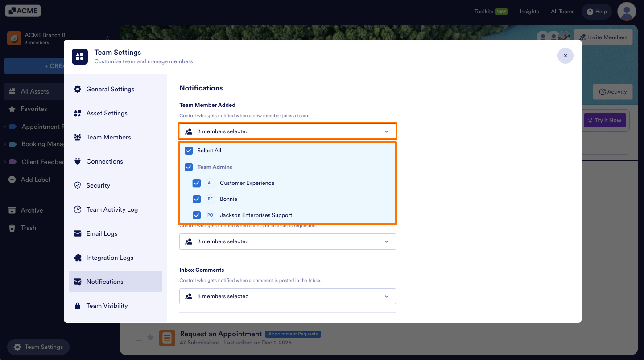Uncheck the Bonnie member checkbox
This screenshot has width=644, height=360.
(197, 199)
